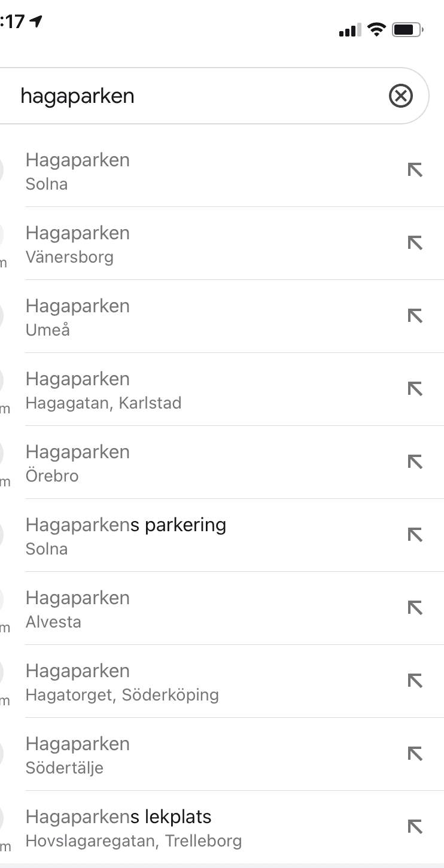
Task: Select Hagaparken in Solna suggestion
Action: click(x=180, y=171)
